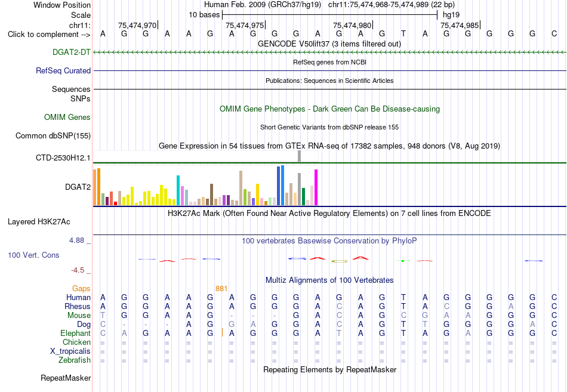Image resolution: width=567 pixels, height=392 pixels.
Task: Open 'Repeating Elements by RepeatMasker' title
Action: coord(329,369)
